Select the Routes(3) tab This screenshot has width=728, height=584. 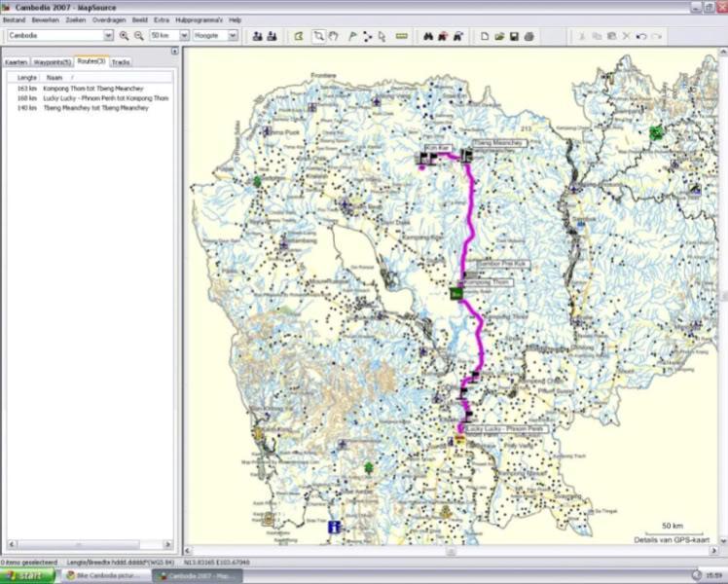[x=91, y=61]
